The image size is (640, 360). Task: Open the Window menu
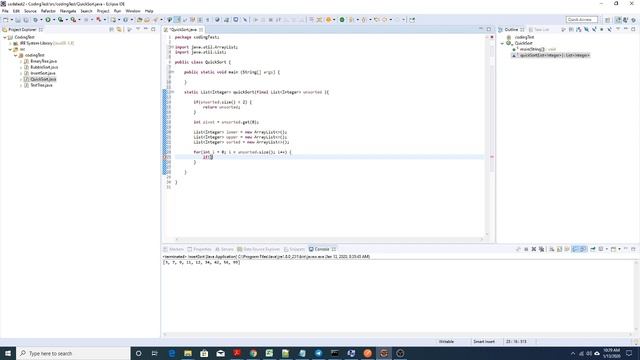(133, 11)
